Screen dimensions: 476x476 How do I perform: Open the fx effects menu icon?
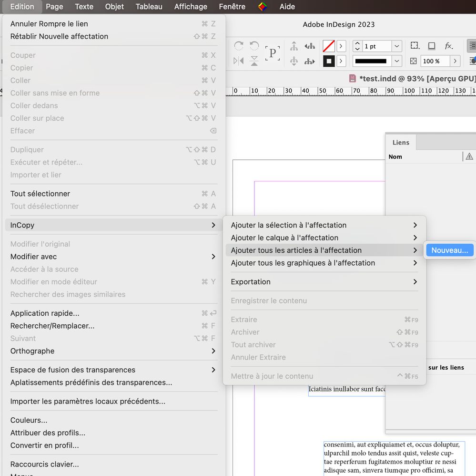click(x=448, y=46)
